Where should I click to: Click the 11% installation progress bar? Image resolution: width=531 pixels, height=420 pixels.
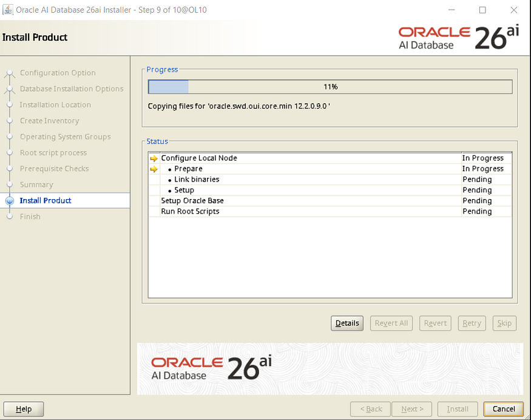[x=330, y=87]
